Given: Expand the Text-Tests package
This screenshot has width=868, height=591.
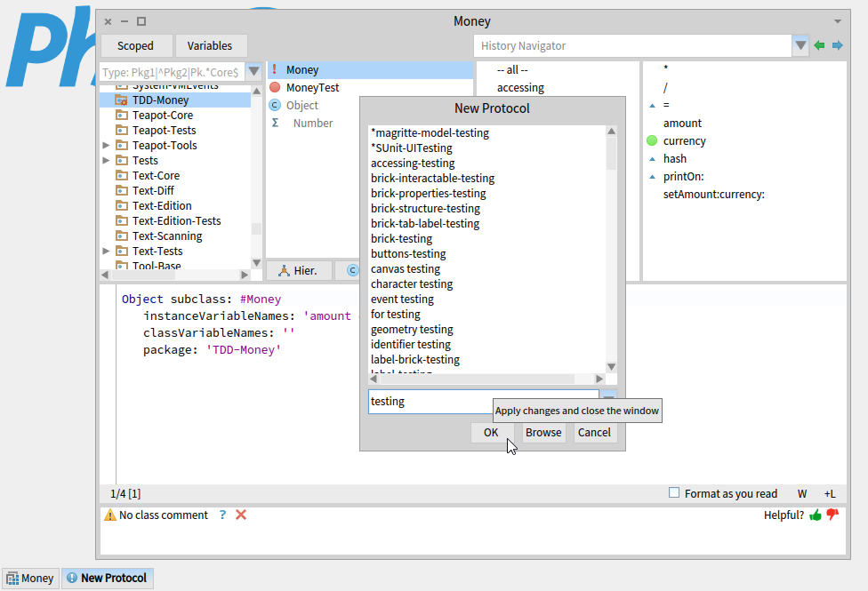Looking at the screenshot, I should (107, 252).
